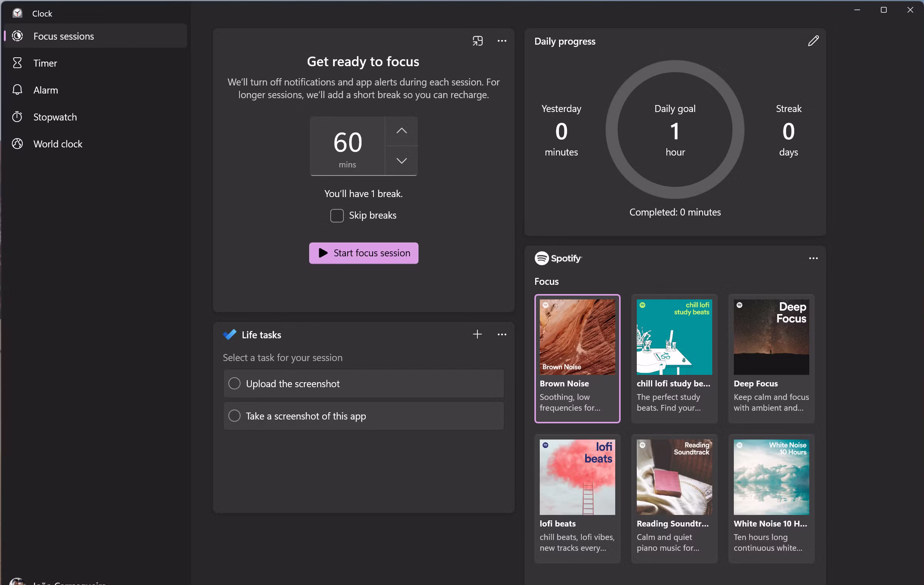Open Life tasks more options ellipsis
Image resolution: width=924 pixels, height=585 pixels.
[x=502, y=334]
